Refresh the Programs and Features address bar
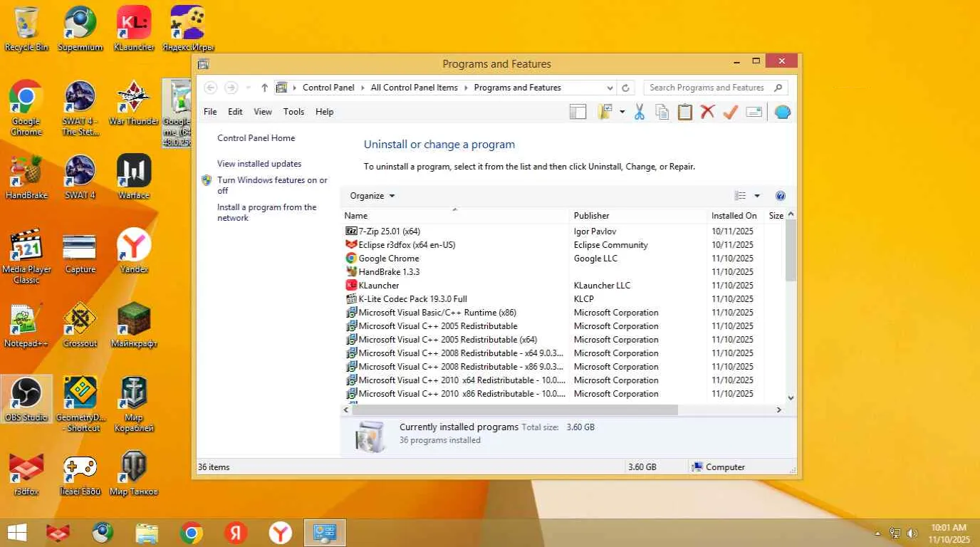Screen dimensions: 980x547 click(x=625, y=88)
